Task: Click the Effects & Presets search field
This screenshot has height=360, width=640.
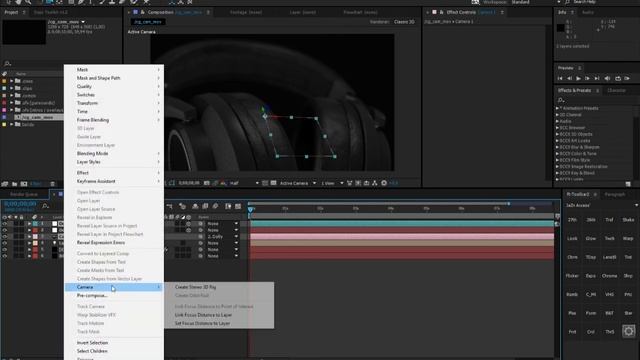Action: click(x=596, y=100)
